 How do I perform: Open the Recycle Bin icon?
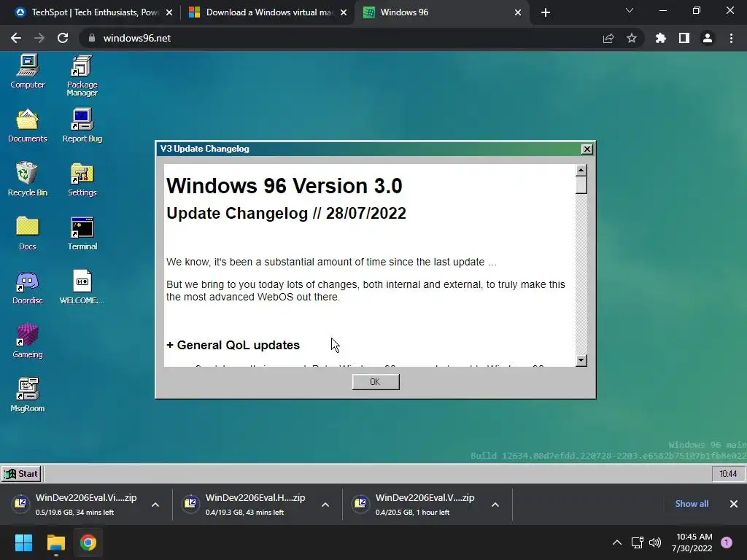(x=28, y=179)
